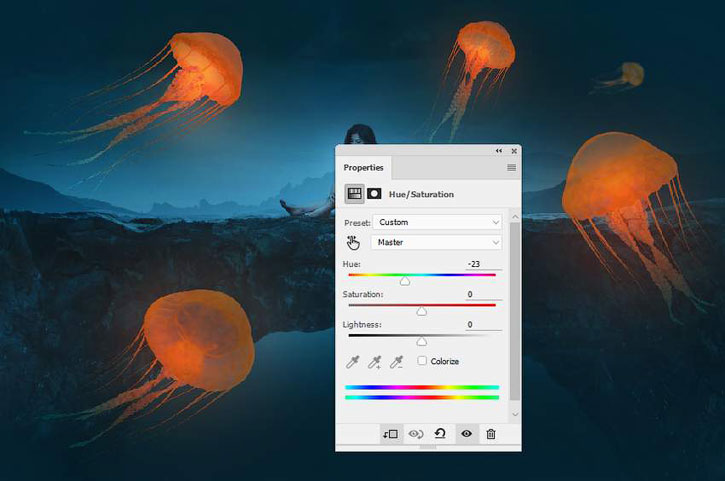Clip adjustment to the layer below

pos(390,434)
